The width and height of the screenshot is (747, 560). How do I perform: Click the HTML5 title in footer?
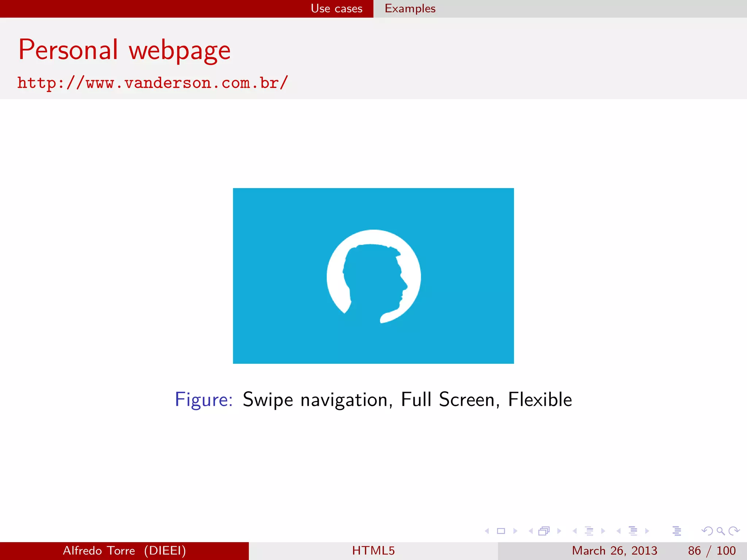coord(373,551)
